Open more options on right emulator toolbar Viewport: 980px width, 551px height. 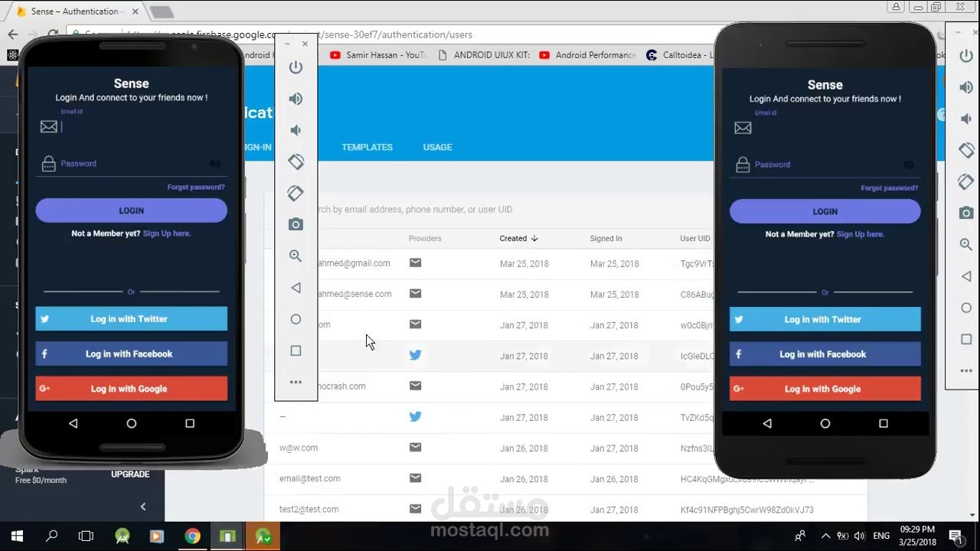coord(966,370)
